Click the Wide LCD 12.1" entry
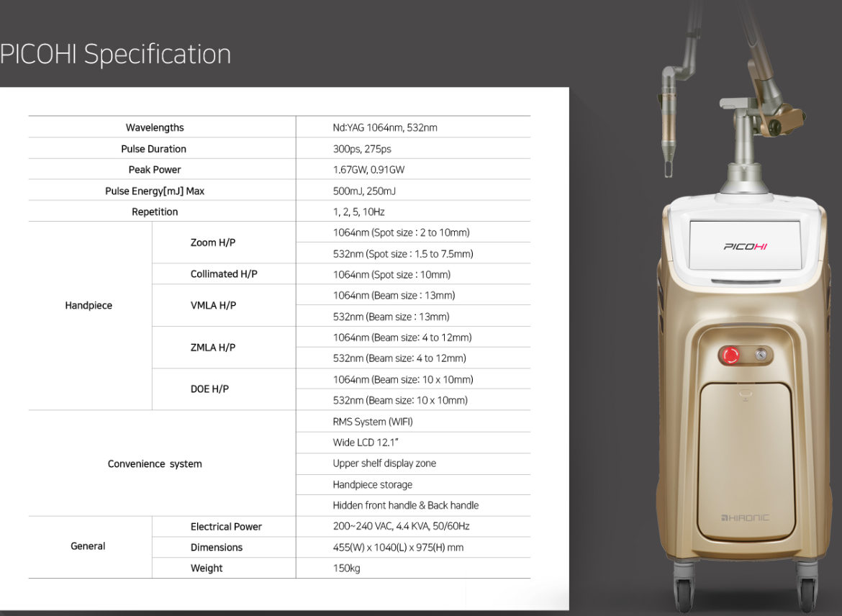 [365, 443]
